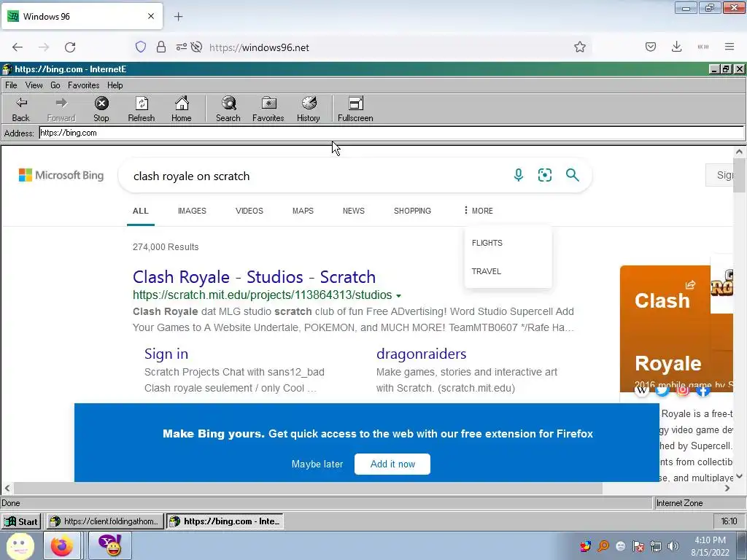The width and height of the screenshot is (747, 560).
Task: Go back using InternetE Back button
Action: 21,109
